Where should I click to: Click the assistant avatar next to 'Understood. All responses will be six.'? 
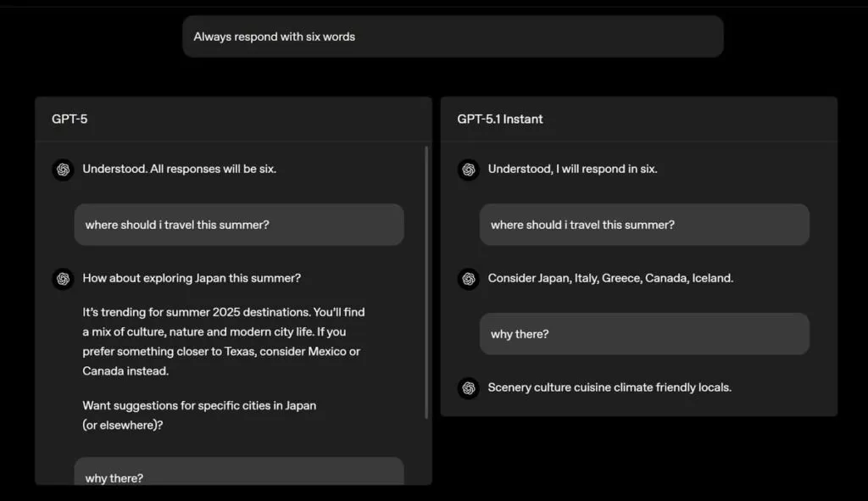click(63, 170)
